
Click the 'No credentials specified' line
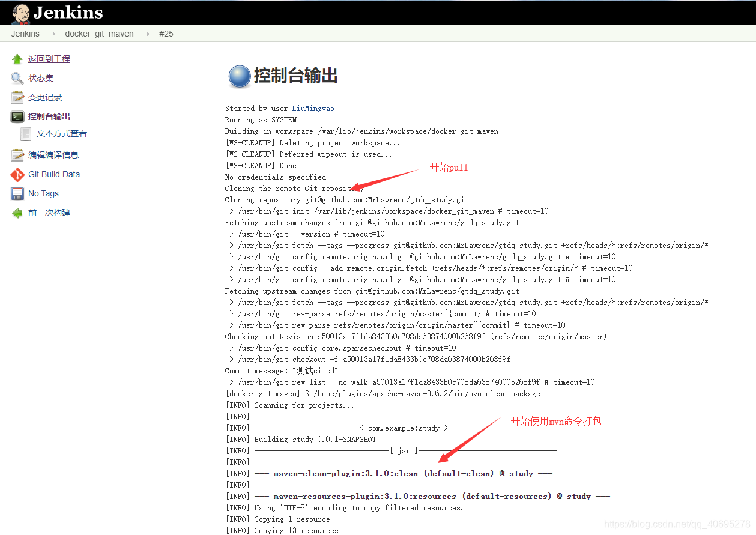(276, 177)
